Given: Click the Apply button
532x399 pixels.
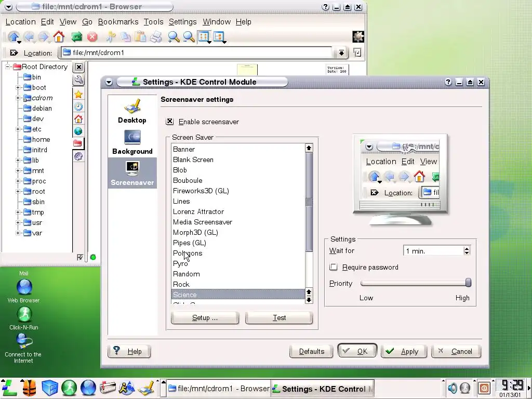Looking at the screenshot, I should [404, 352].
